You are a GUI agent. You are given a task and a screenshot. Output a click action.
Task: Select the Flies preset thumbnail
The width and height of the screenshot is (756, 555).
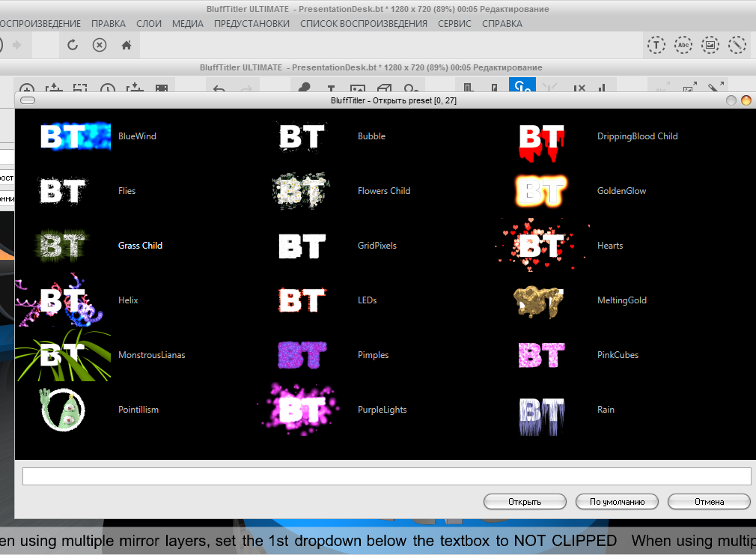[x=63, y=191]
